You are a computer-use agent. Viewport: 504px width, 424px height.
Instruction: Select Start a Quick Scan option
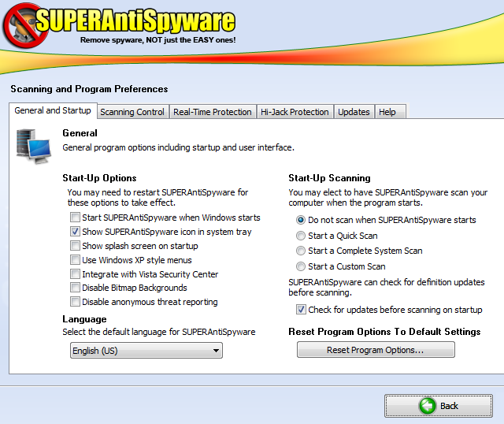point(301,236)
